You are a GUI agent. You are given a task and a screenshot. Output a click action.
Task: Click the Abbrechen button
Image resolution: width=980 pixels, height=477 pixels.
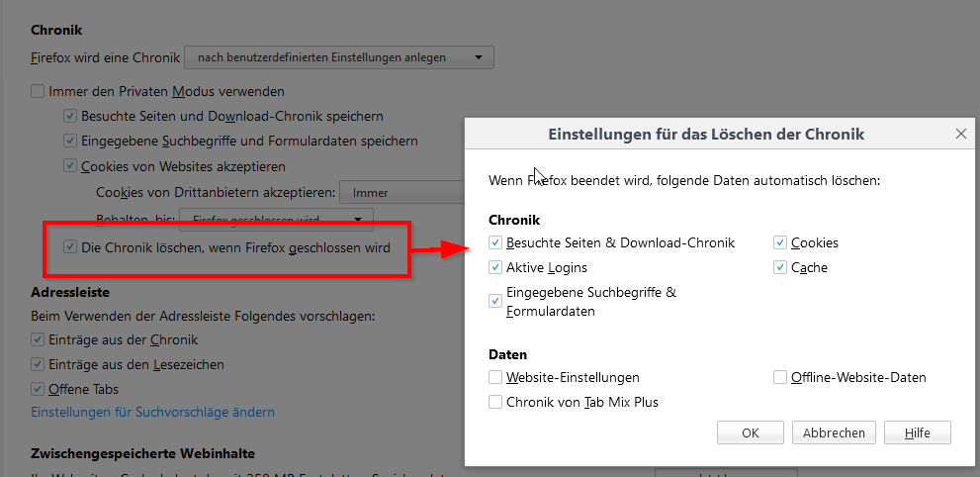click(x=834, y=432)
